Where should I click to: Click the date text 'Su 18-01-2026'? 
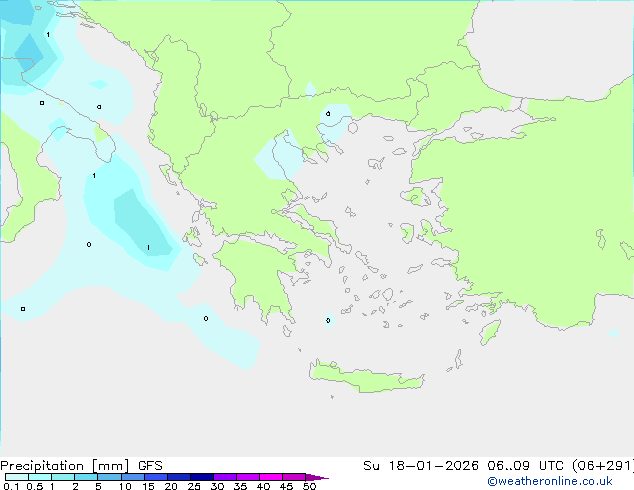tap(421, 466)
